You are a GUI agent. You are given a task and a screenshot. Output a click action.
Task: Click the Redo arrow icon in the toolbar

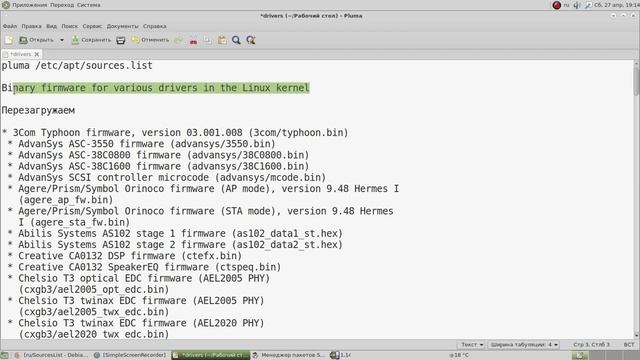pos(179,40)
